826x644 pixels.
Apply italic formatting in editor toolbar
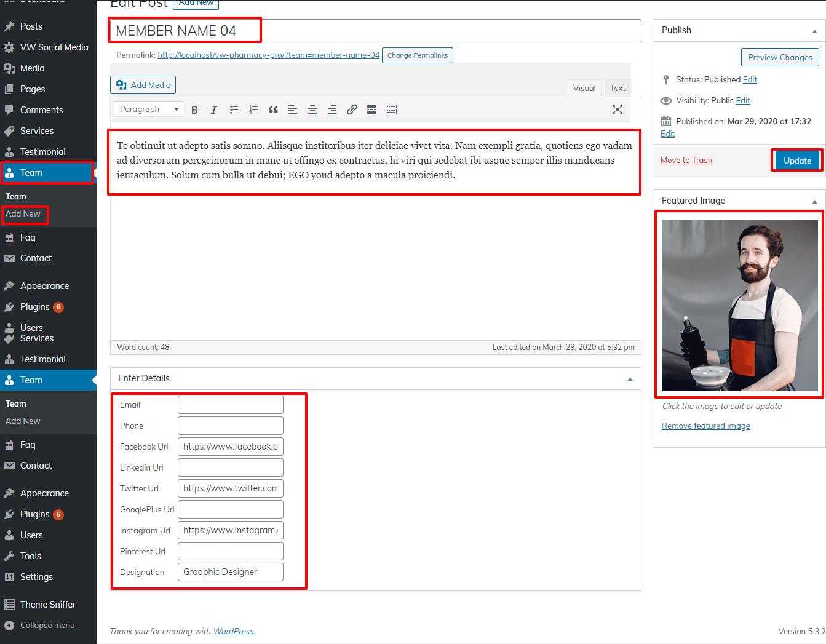[214, 109]
